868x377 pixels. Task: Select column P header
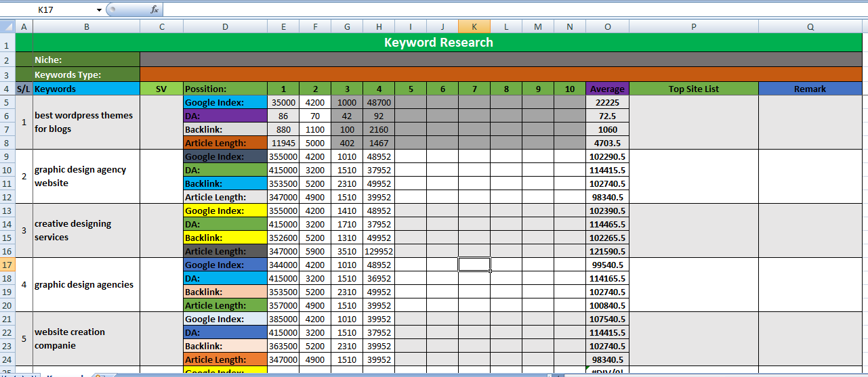click(x=694, y=26)
